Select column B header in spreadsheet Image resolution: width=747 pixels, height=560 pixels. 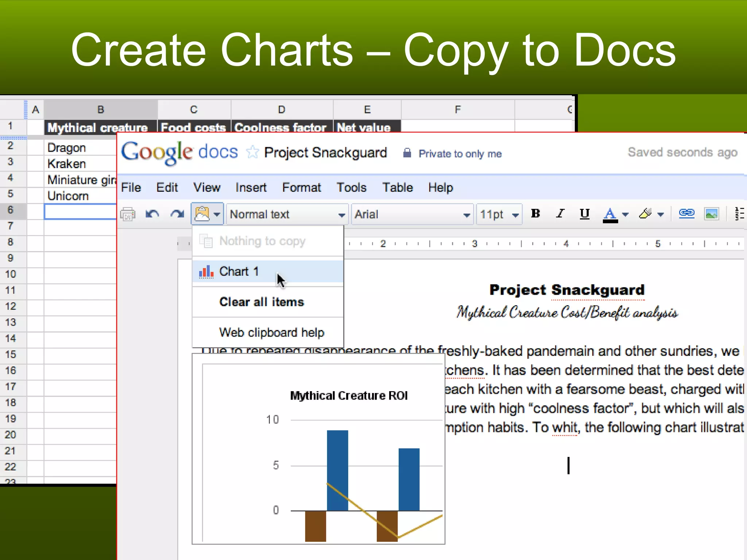tap(101, 109)
